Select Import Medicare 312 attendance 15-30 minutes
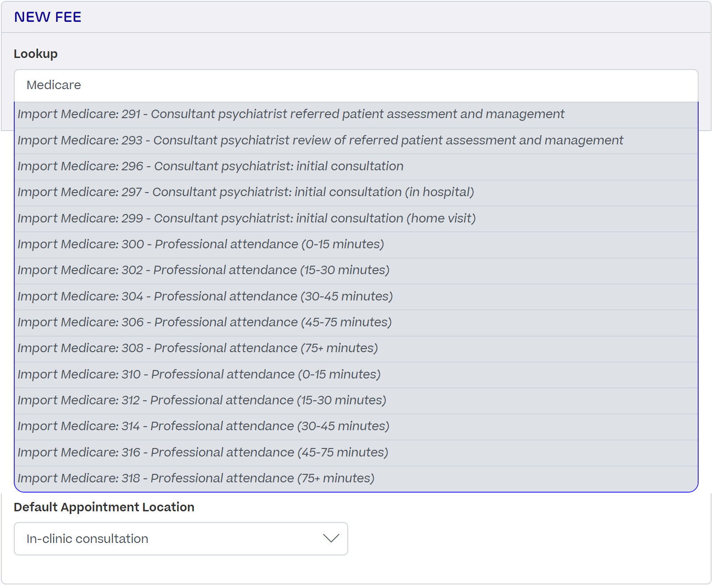This screenshot has height=588, width=712. coord(356,401)
